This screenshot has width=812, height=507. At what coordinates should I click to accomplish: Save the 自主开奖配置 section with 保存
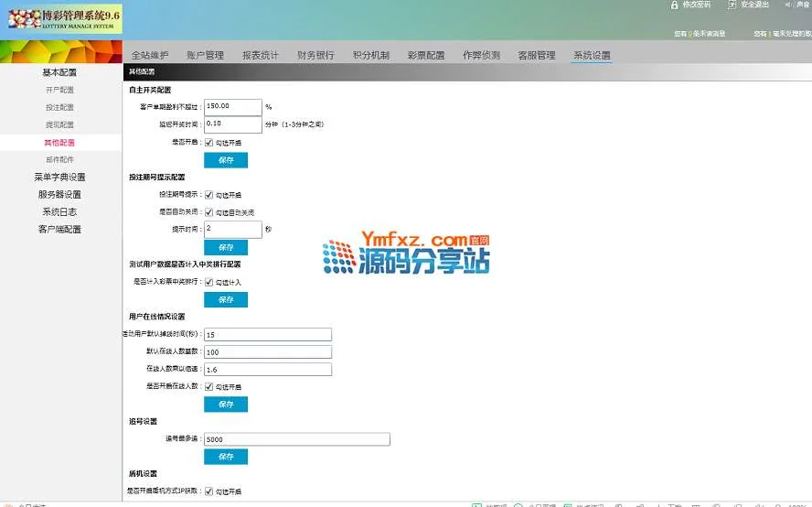click(x=226, y=160)
